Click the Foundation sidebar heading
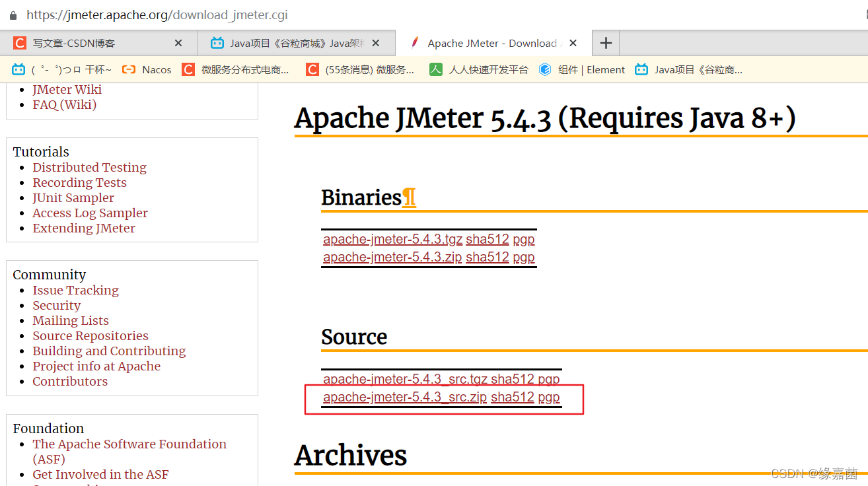Viewport: 868px width, 486px height. (x=48, y=429)
